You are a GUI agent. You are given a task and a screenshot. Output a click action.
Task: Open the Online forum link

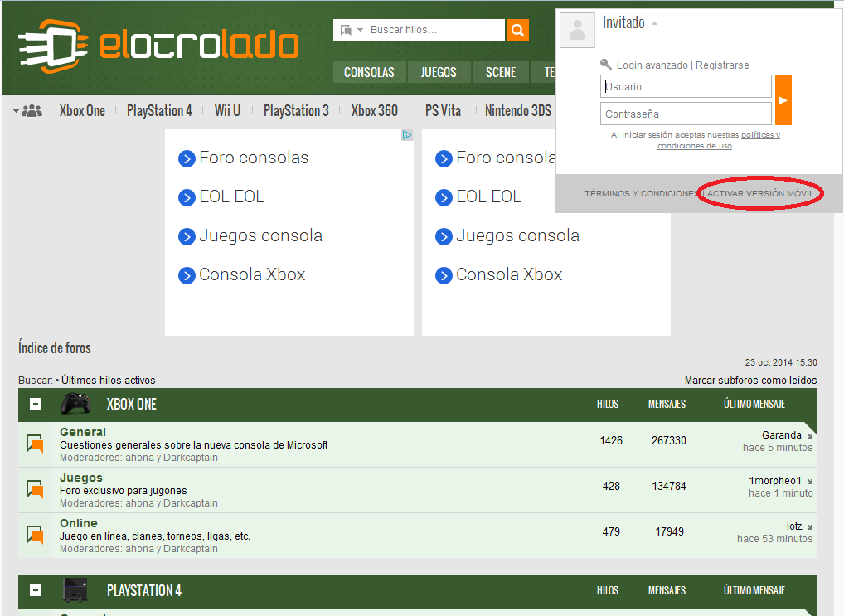pyautogui.click(x=79, y=523)
